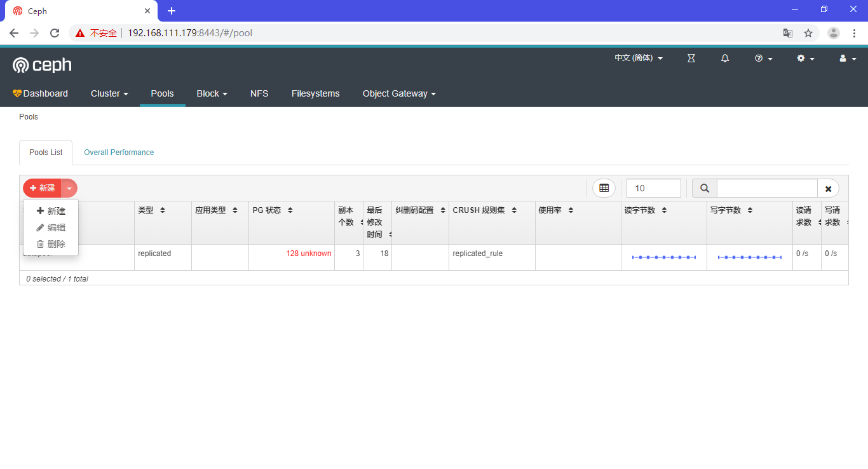Open the Filesystems page
Image resolution: width=868 pixels, height=469 pixels.
point(315,93)
